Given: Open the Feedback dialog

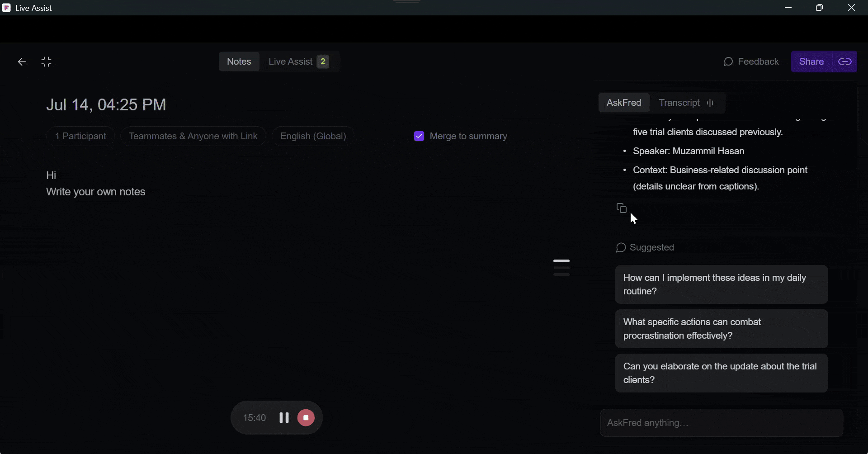Looking at the screenshot, I should point(751,61).
